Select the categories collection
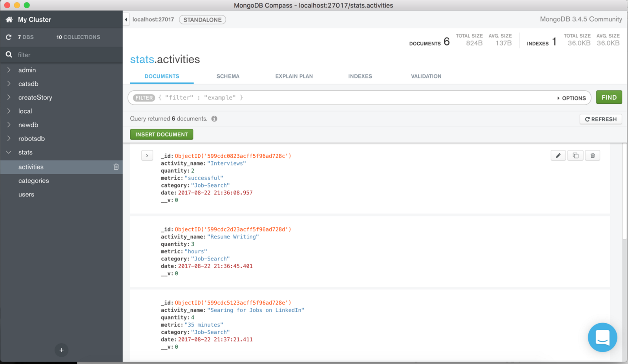 pos(34,181)
